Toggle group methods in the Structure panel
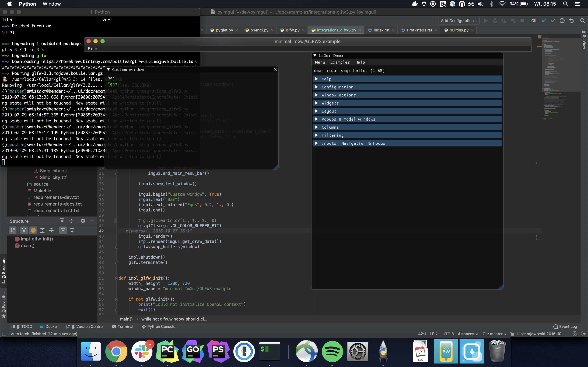 24,230
